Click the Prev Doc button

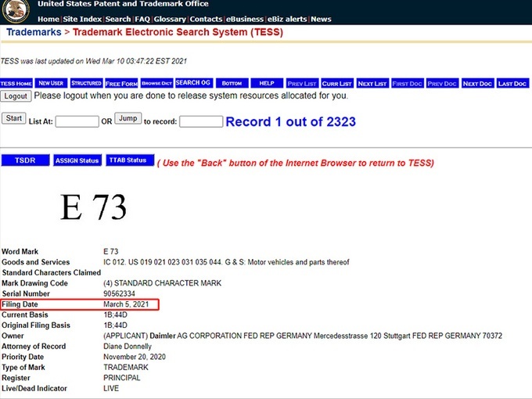pos(443,84)
